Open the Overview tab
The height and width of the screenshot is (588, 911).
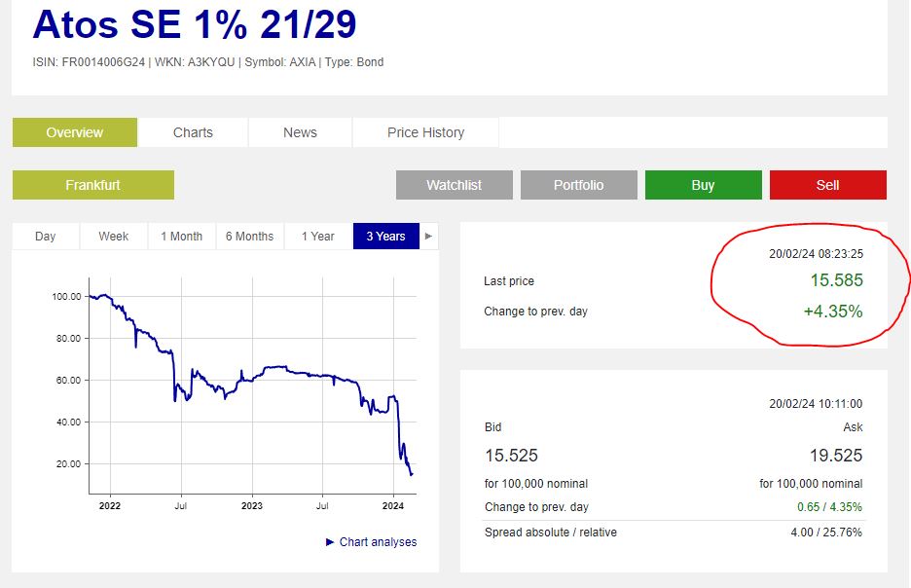[x=75, y=132]
